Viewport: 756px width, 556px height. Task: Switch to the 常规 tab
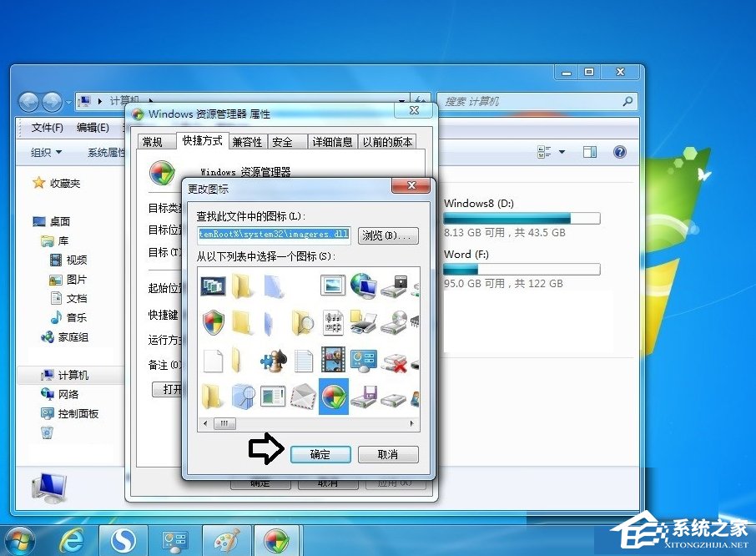click(x=154, y=141)
